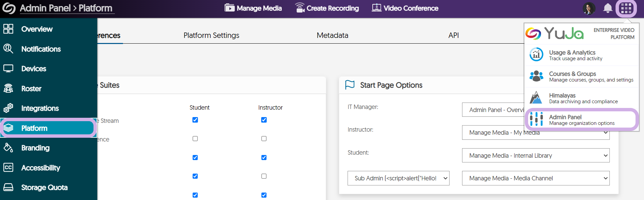The image size is (644, 200).
Task: Click the Admin Panel sliders icon
Action: coord(536,119)
